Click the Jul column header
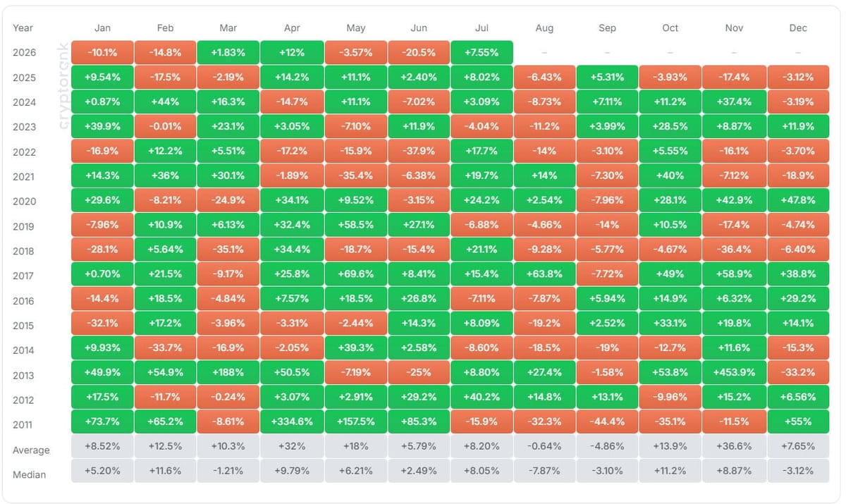Screen dimensions: 846x504 pyautogui.click(x=482, y=28)
